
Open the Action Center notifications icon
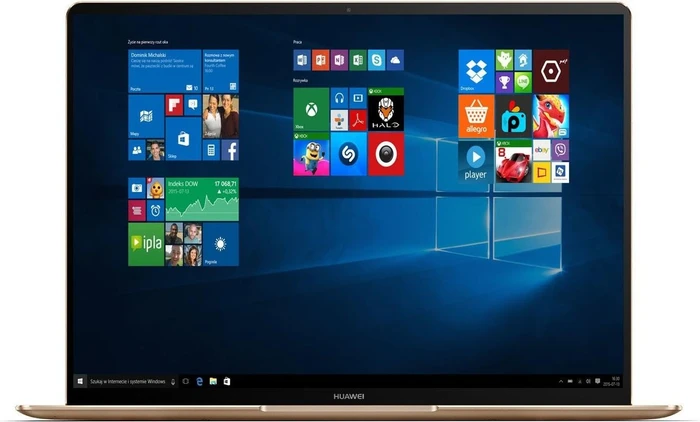pyautogui.click(x=597, y=381)
